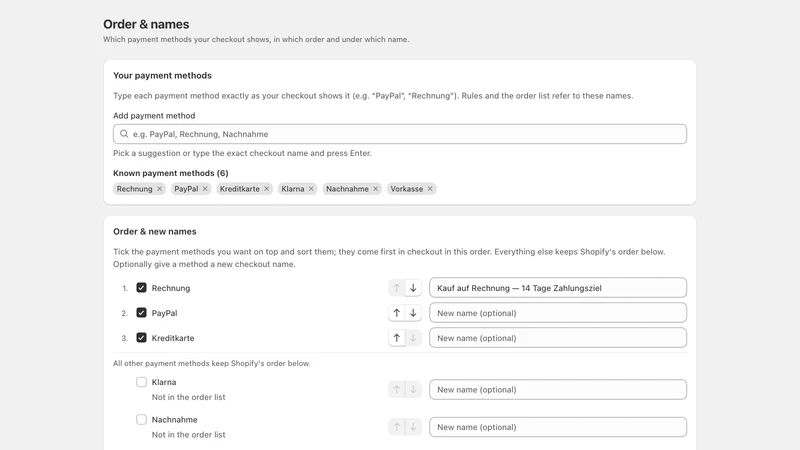Move Kreditkarte up in the order
Viewport: 800px width, 450px height.
click(x=396, y=338)
